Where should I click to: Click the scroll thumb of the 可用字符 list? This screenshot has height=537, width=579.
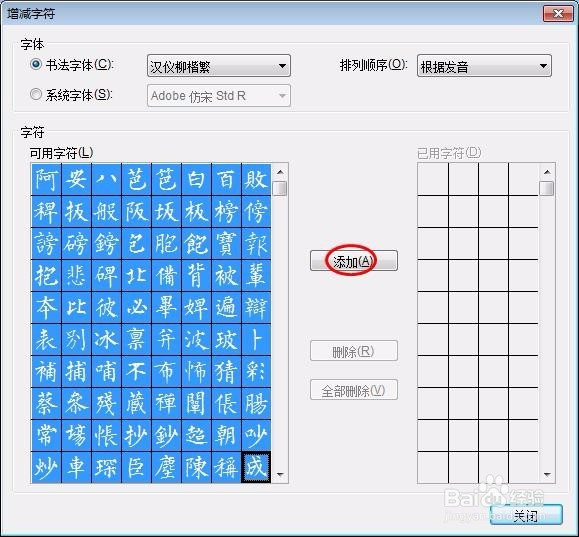pos(280,188)
